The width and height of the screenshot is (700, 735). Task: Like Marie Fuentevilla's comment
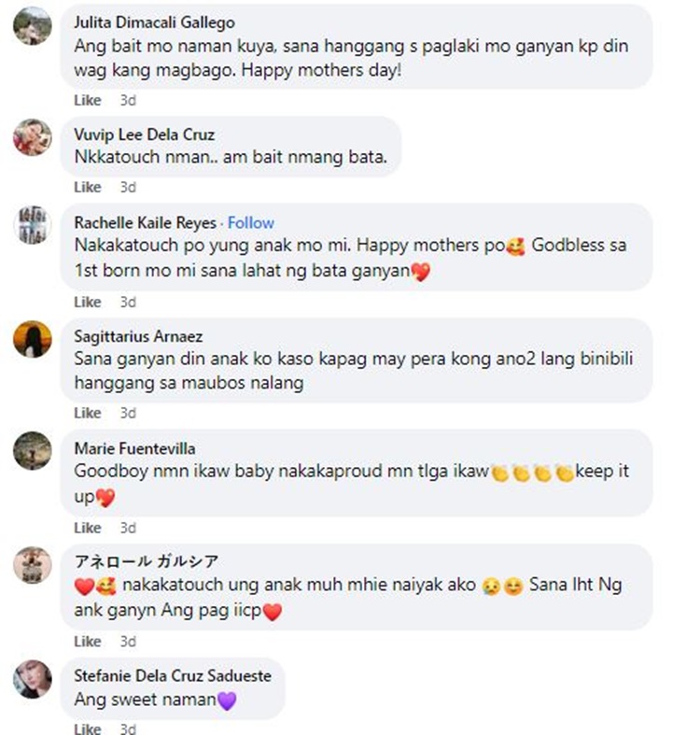(x=88, y=529)
